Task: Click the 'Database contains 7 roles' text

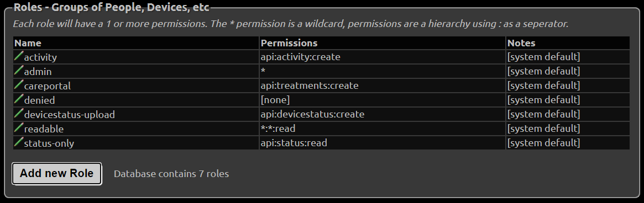Action: 171,174
